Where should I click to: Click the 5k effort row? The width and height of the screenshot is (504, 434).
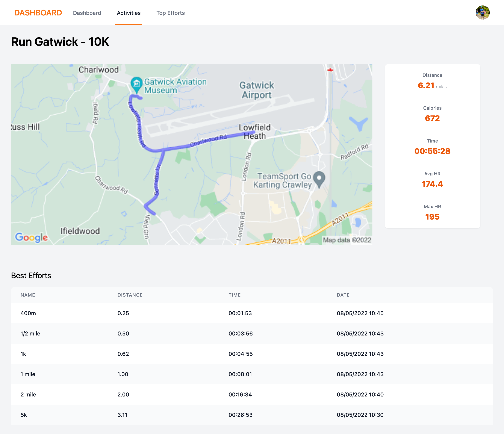252,415
